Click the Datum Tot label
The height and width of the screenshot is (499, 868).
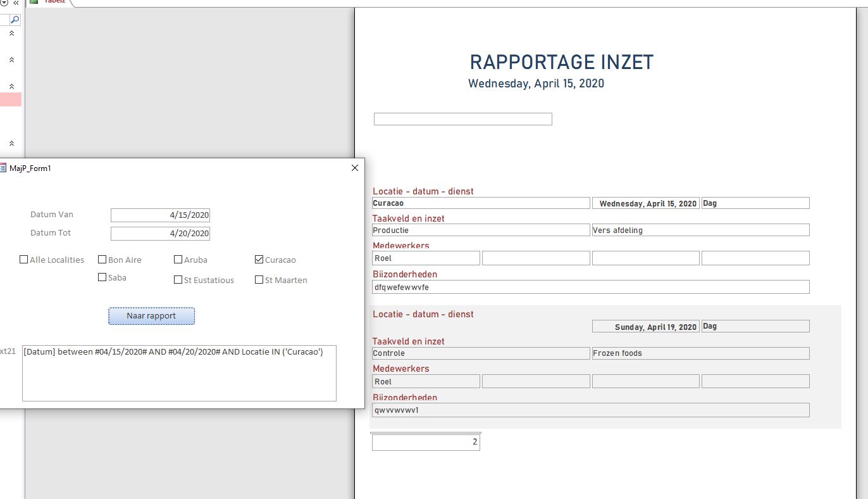pyautogui.click(x=51, y=233)
